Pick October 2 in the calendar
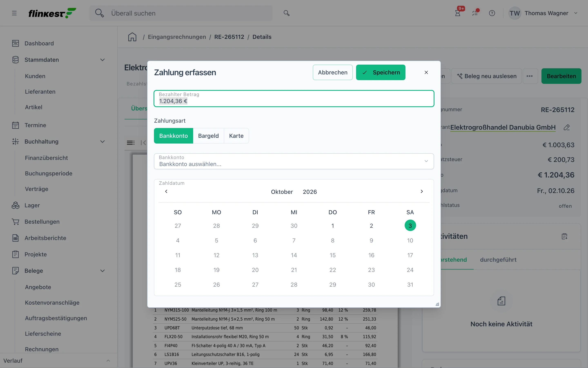Viewport: 588px width, 368px height. (x=371, y=226)
